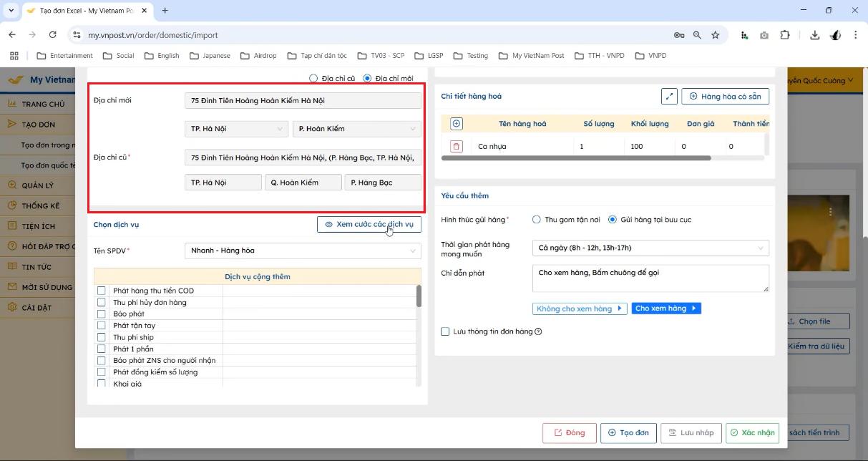Image resolution: width=868 pixels, height=461 pixels.
Task: Open the tab search dropdown arrow
Action: (11, 11)
